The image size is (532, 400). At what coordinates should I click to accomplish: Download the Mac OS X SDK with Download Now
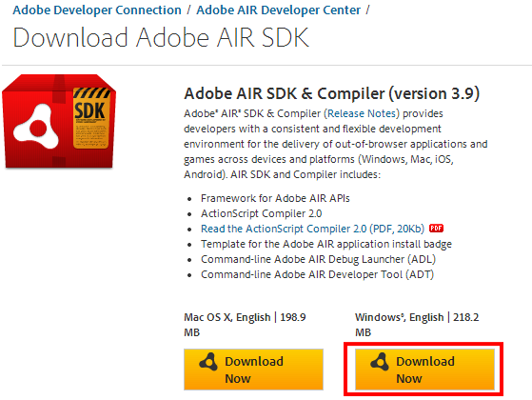[253, 370]
